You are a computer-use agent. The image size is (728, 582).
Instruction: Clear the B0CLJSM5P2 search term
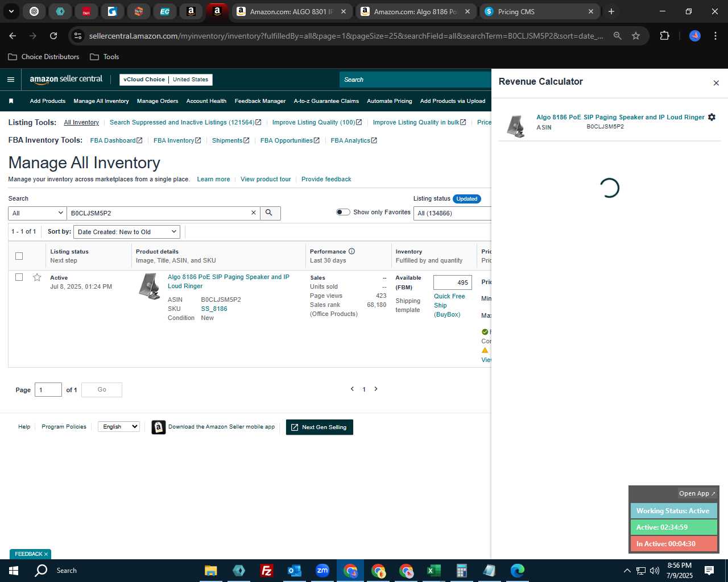click(254, 213)
